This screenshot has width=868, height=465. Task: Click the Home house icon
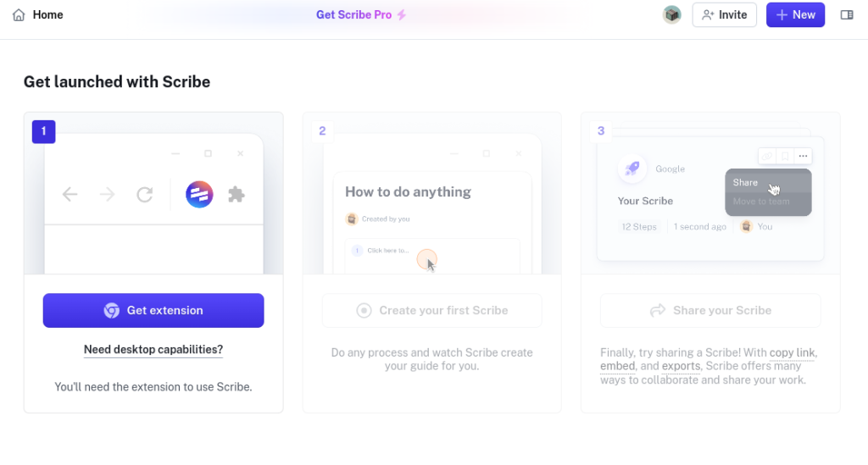click(x=19, y=14)
